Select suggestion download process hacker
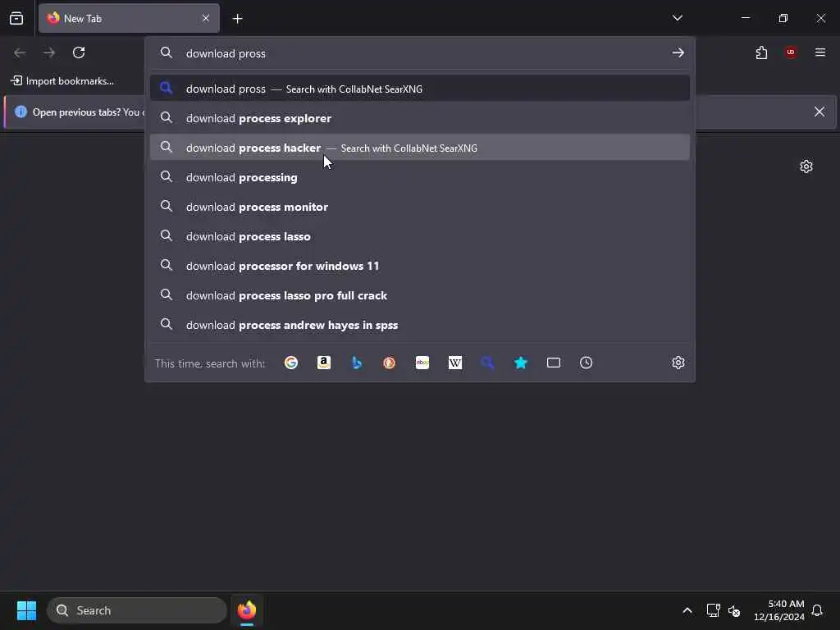This screenshot has height=630, width=840. [x=420, y=148]
